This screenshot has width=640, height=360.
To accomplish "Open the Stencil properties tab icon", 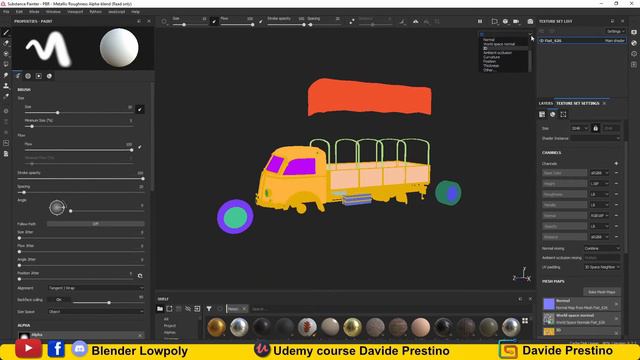I will coord(39,76).
